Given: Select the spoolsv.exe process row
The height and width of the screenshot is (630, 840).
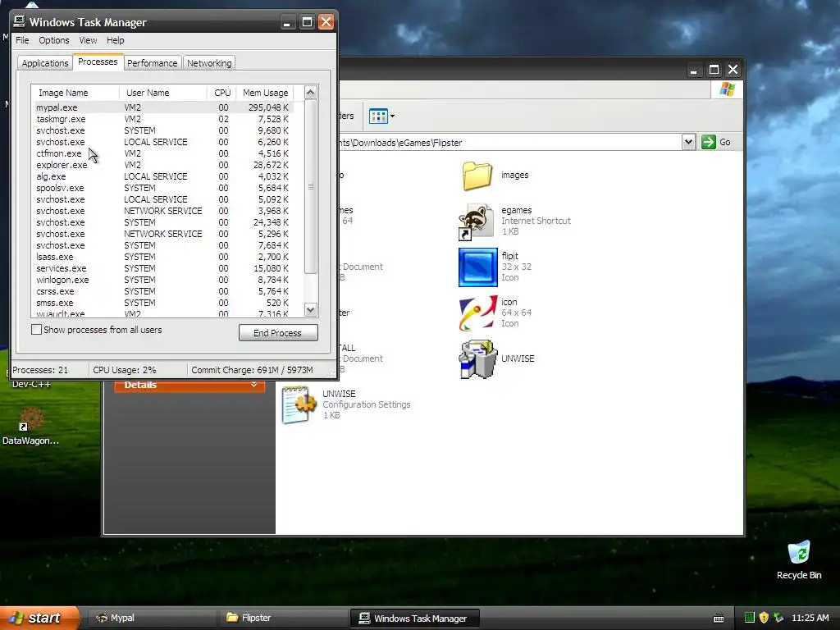Looking at the screenshot, I should [x=163, y=188].
